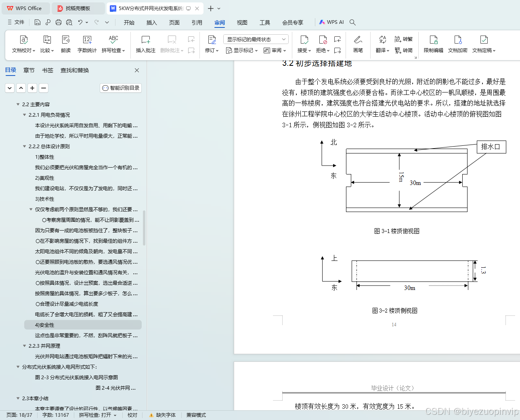The image size is (520, 420).
Task: Open the 书签 navigation tab
Action: (48, 70)
